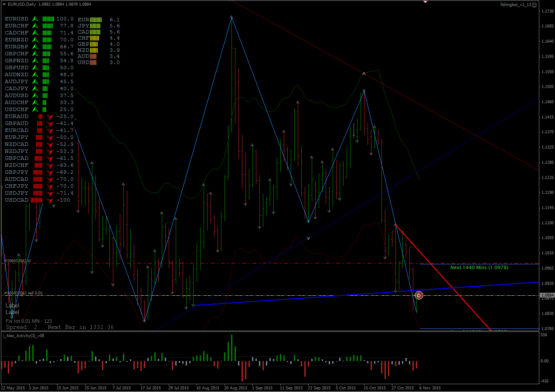Click the chart shift triangle marker at the top edge
Viewport: 555px width, 392px height.
tap(425, 2)
